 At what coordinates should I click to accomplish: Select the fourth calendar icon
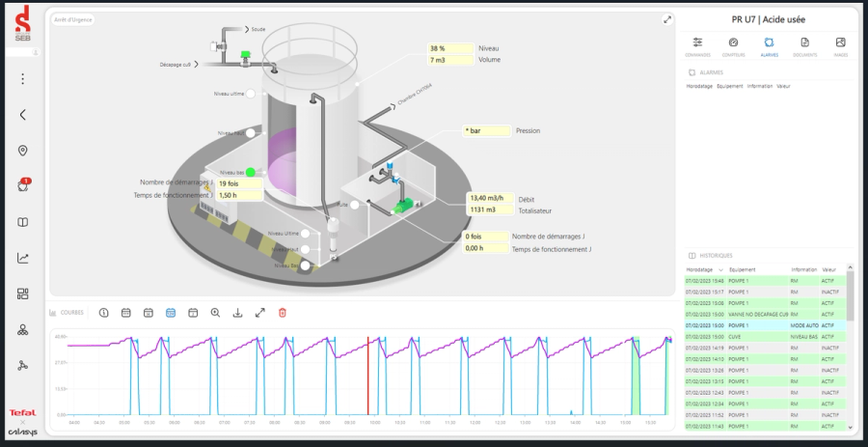193,313
